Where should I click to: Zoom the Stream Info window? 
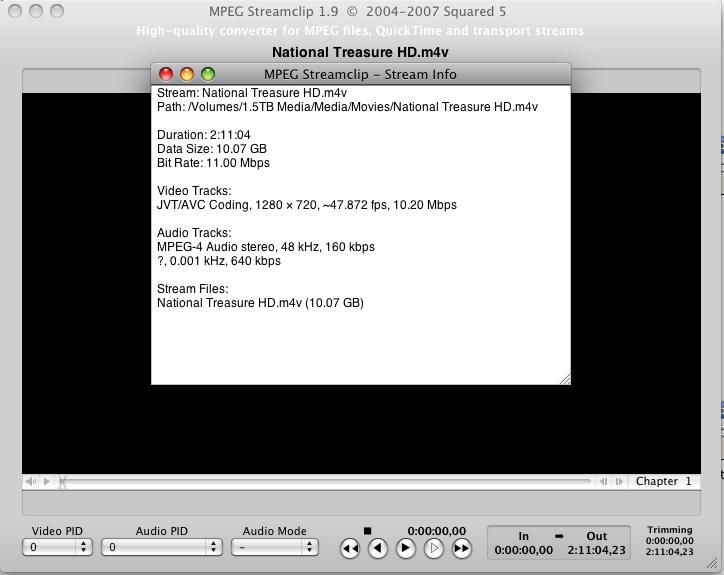pyautogui.click(x=208, y=74)
